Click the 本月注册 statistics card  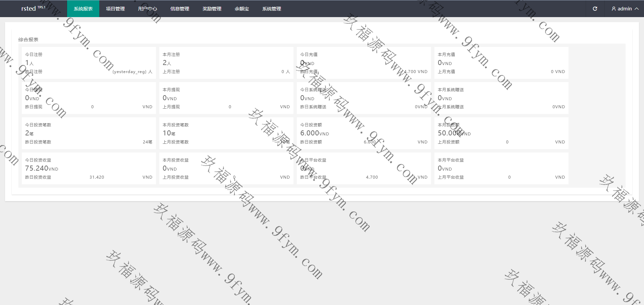click(x=226, y=63)
